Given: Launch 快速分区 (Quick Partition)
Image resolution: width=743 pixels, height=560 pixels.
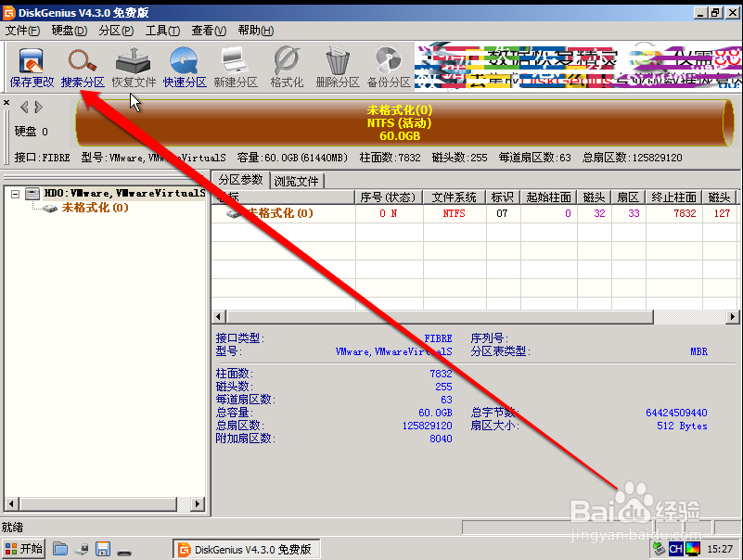Looking at the screenshot, I should 182,65.
